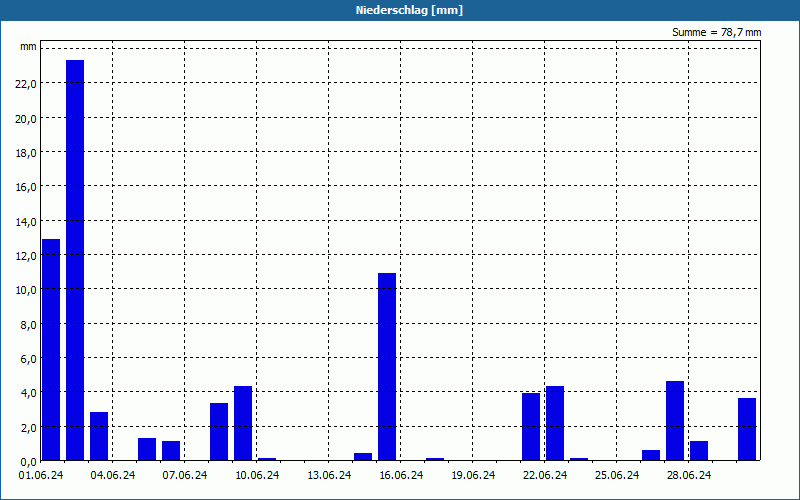Click the 0,0 origin label on the y-axis
Viewport: 800px width, 500px height.
click(28, 462)
